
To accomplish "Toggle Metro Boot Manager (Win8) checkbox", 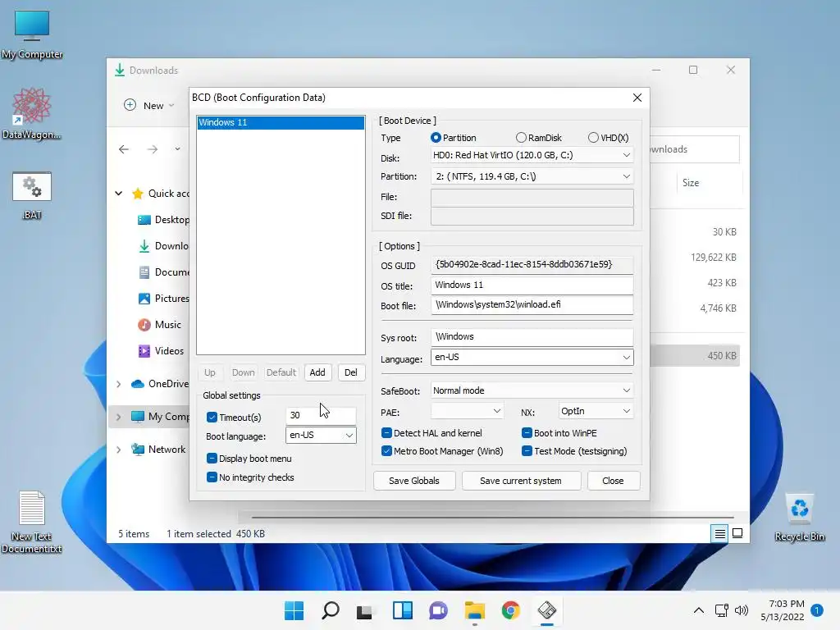I will point(386,451).
